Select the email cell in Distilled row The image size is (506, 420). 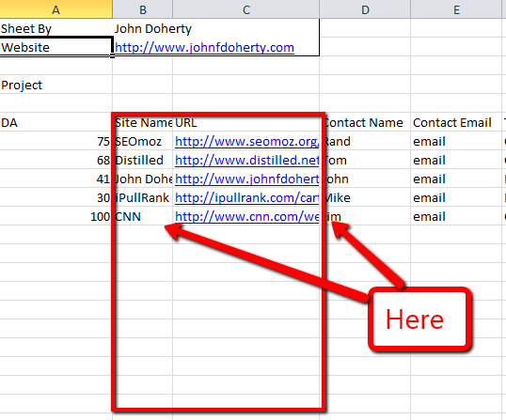point(456,160)
